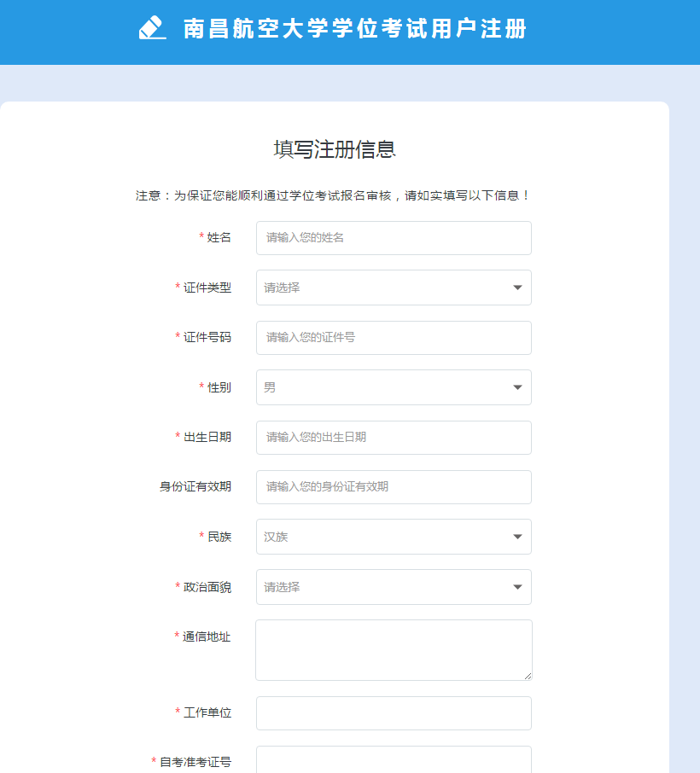Click the 出生日期 field label
Viewport: 700px width, 773px height.
[x=207, y=438]
